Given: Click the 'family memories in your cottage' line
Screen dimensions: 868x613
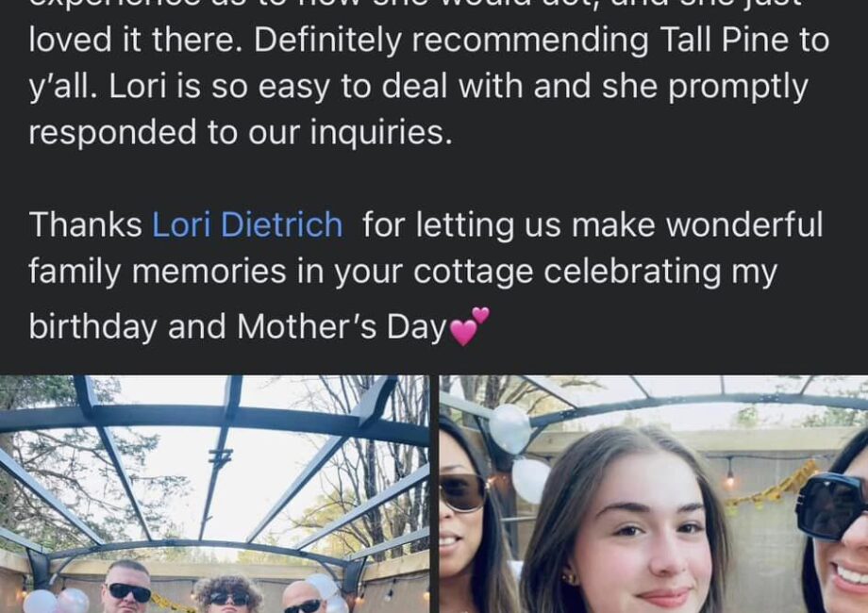Looking at the screenshot, I should tap(280, 272).
